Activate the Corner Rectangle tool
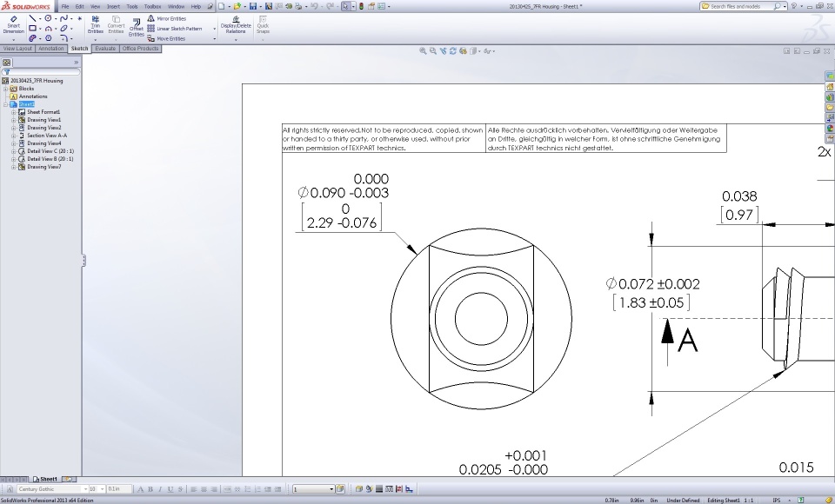The width and height of the screenshot is (835, 504). 32,29
